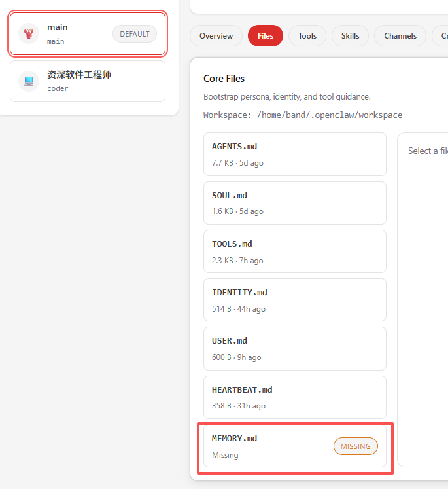The width and height of the screenshot is (448, 489).
Task: Click the 'Bootstrap persona, identity, and tool guidance.' text
Action: [x=287, y=97]
